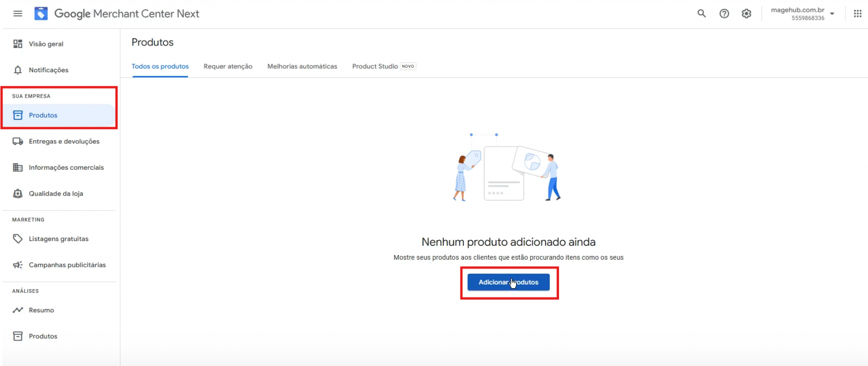Click the Google Merchant Center Next title
This screenshot has width=868, height=366.
127,14
